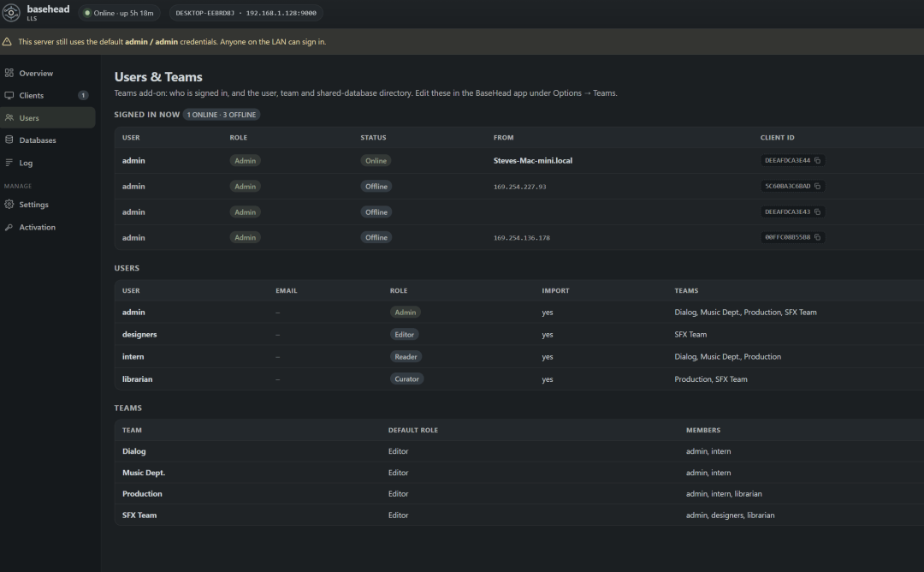Click the IMPORT column header
Viewport: 924px width, 572px height.
click(556, 291)
